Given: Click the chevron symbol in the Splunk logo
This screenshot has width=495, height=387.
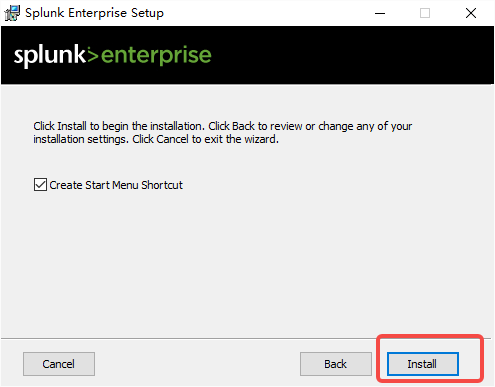Looking at the screenshot, I should pyautogui.click(x=93, y=55).
